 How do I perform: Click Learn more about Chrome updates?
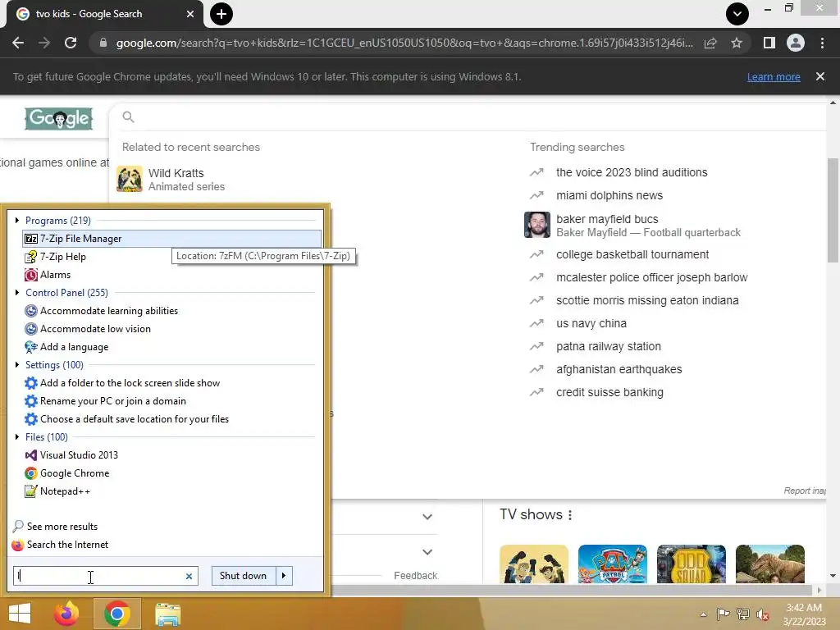click(x=774, y=77)
